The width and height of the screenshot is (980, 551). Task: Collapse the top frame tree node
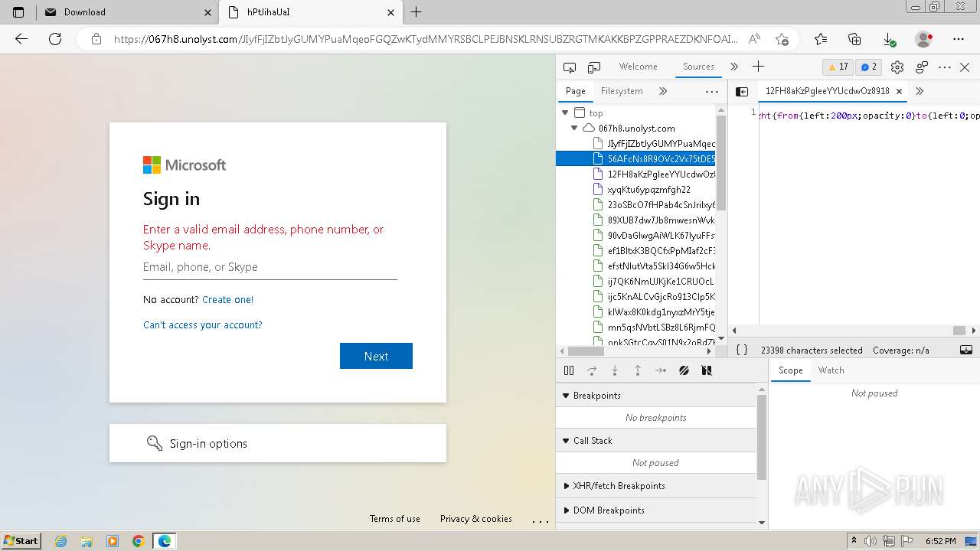coord(566,112)
